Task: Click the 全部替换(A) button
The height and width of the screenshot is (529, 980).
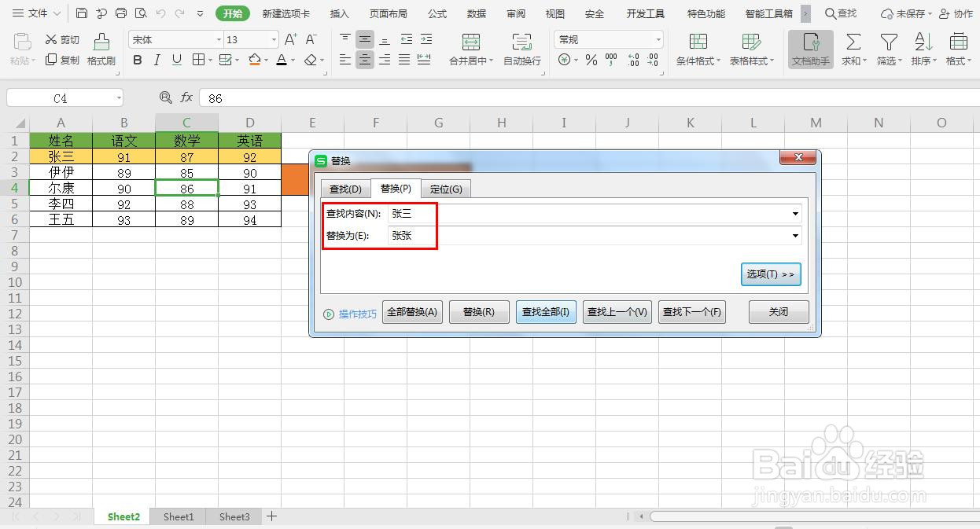Action: point(412,312)
